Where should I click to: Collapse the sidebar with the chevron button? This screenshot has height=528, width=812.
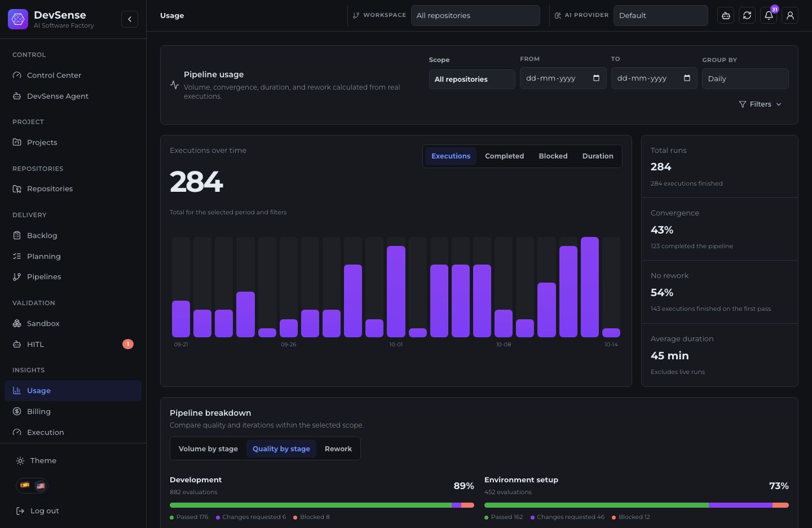click(x=130, y=19)
